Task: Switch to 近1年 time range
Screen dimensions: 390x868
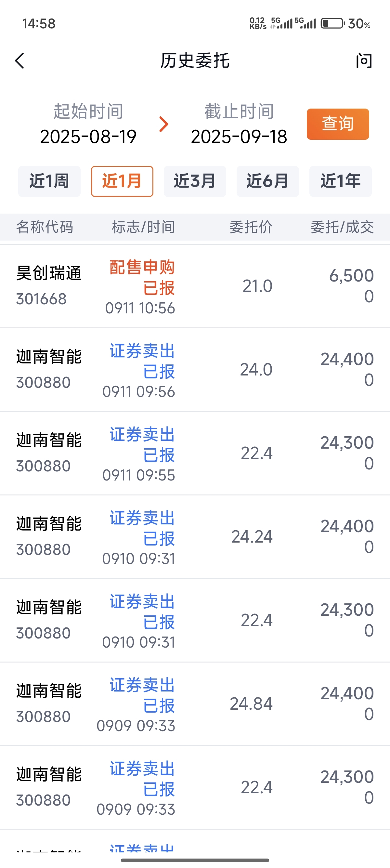Action: 341,181
